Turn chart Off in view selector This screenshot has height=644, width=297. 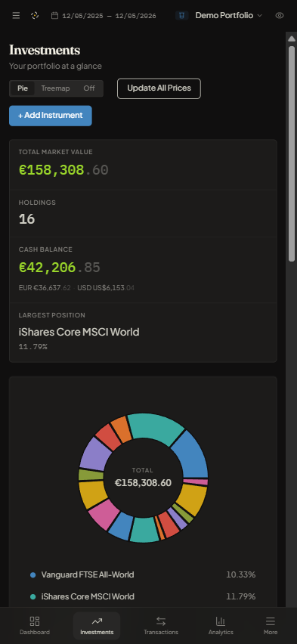(89, 88)
